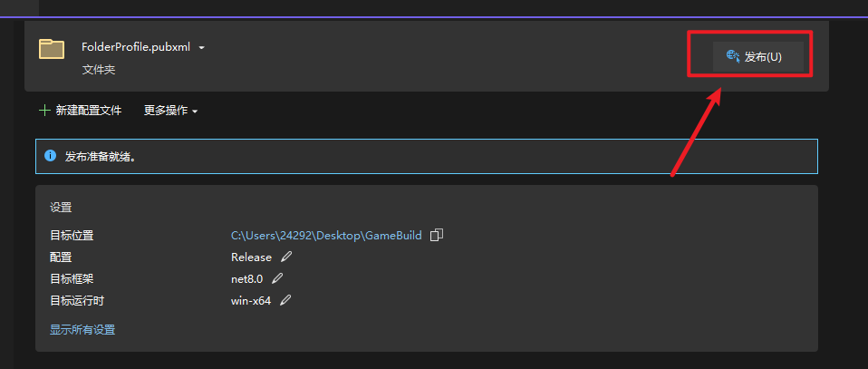Screen dimensions: 868x369
Task: Click the blue info icon in status bar
Action: [x=51, y=156]
